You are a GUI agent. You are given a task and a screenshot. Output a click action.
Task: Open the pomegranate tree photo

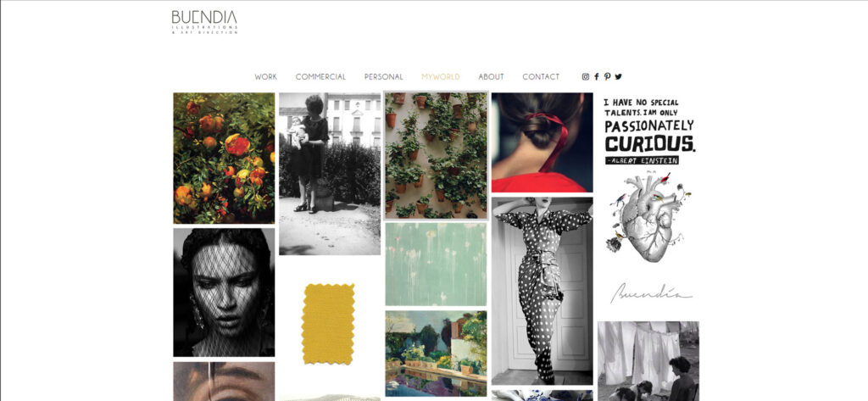pyautogui.click(x=224, y=158)
